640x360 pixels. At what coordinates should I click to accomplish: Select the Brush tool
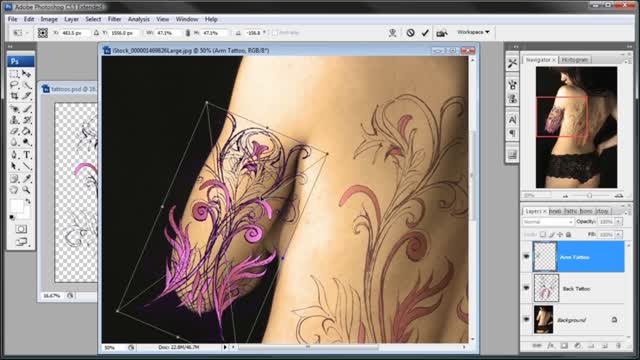pos(27,109)
